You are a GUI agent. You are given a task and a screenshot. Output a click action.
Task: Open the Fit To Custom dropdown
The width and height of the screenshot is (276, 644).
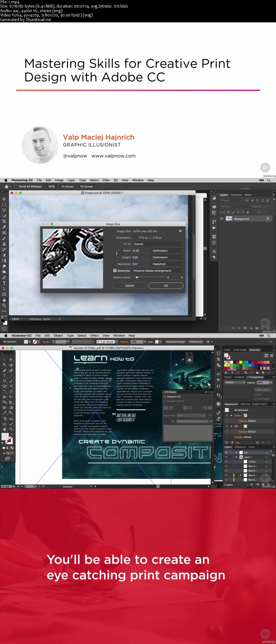(158, 244)
